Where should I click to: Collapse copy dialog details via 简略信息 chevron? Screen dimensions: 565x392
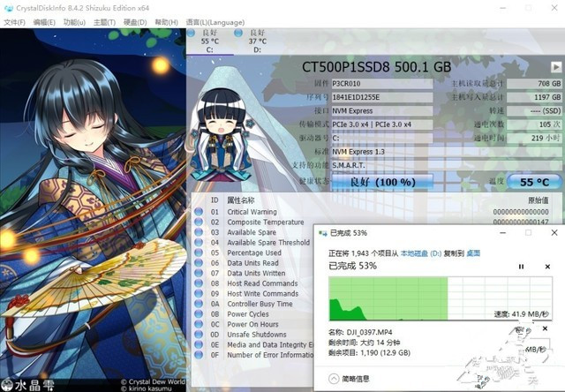click(331, 378)
